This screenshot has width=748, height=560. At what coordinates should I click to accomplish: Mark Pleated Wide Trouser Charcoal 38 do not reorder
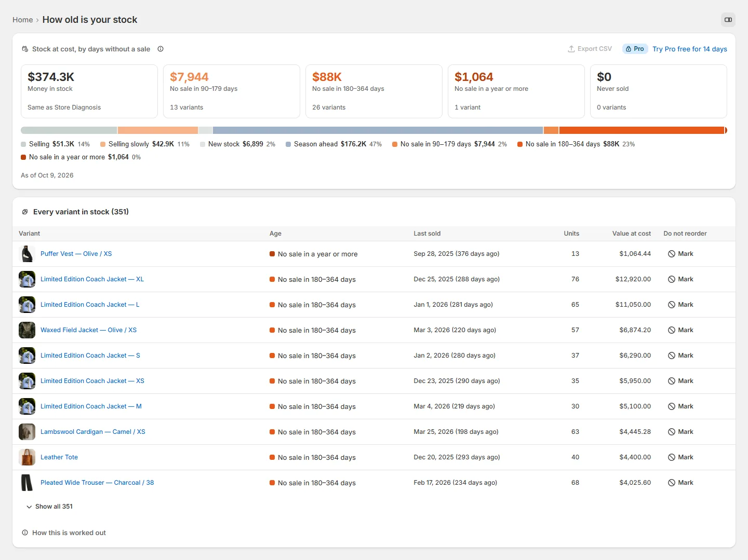pyautogui.click(x=680, y=483)
